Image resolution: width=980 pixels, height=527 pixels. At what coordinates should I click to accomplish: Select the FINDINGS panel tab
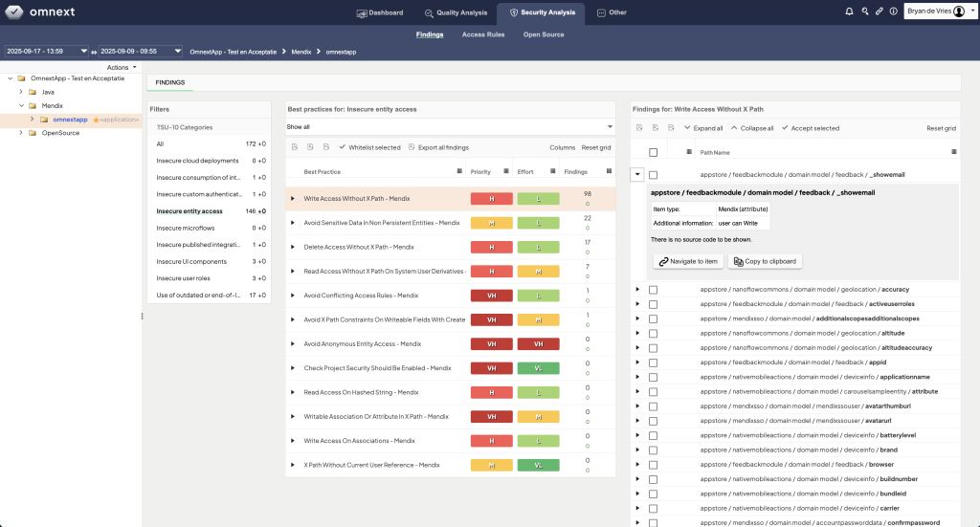[x=170, y=82]
